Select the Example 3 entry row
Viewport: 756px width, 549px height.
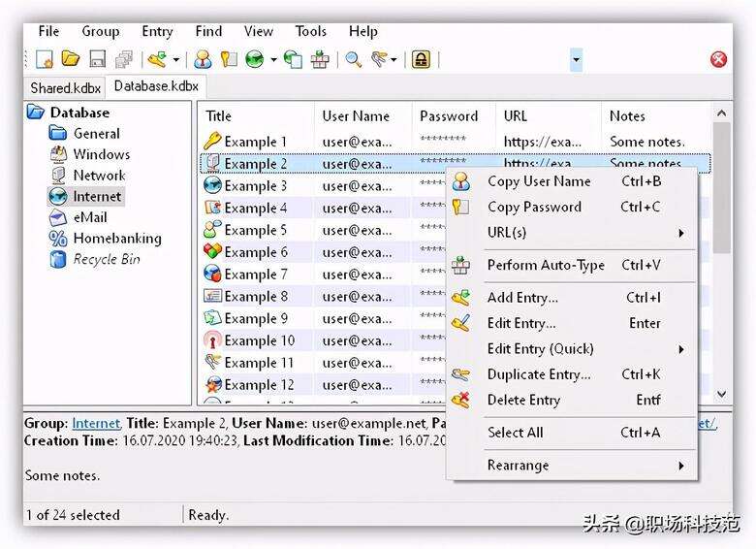(x=323, y=185)
